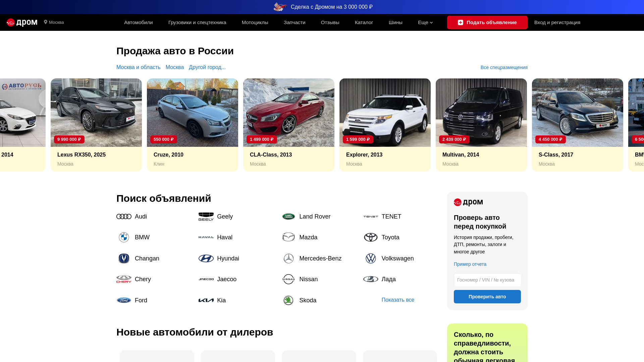The height and width of the screenshot is (362, 644).
Task: Click the Mazda brand logo
Action: point(288,237)
